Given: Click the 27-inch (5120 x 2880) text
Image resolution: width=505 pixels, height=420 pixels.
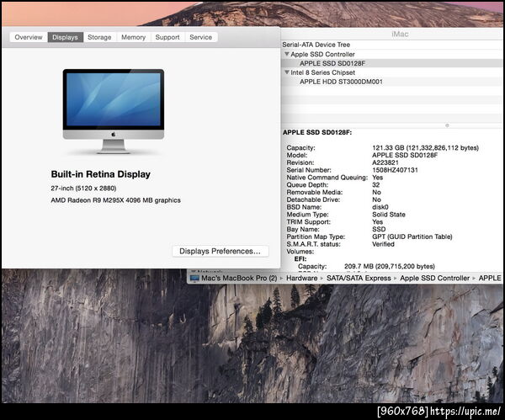Looking at the screenshot, I should click(83, 188).
